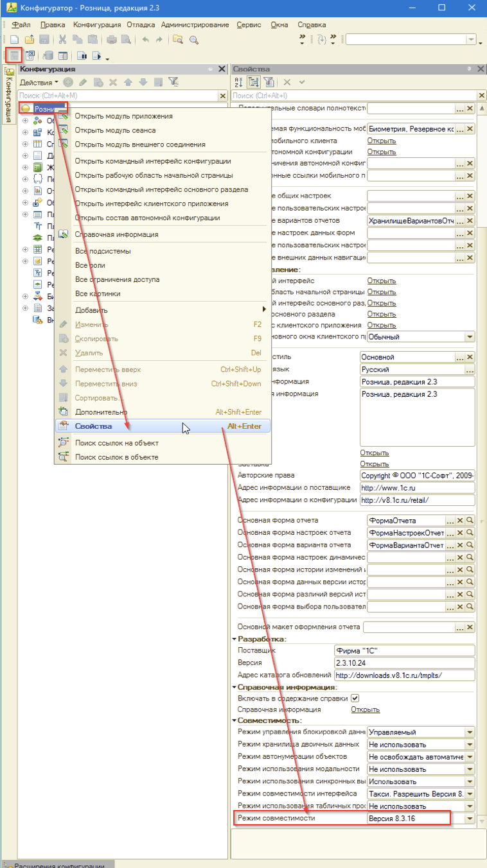487x868 pixels.
Task: Open Режим совместимости интерфейса dropdown arrow
Action: [470, 794]
